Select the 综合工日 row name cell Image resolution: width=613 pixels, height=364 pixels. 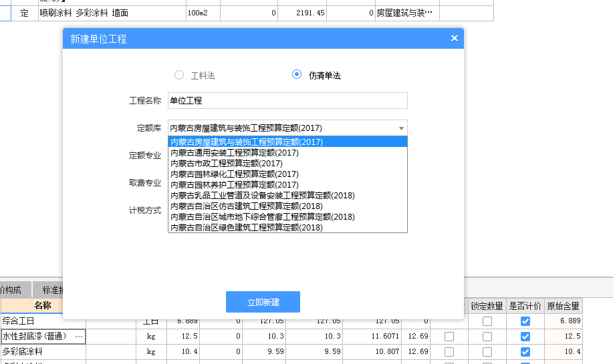tap(43, 321)
